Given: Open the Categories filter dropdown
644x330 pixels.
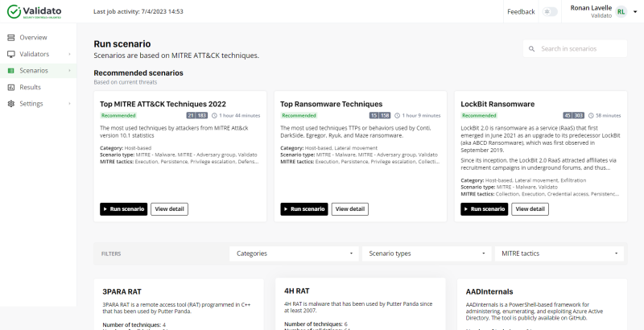Looking at the screenshot, I should tap(294, 254).
